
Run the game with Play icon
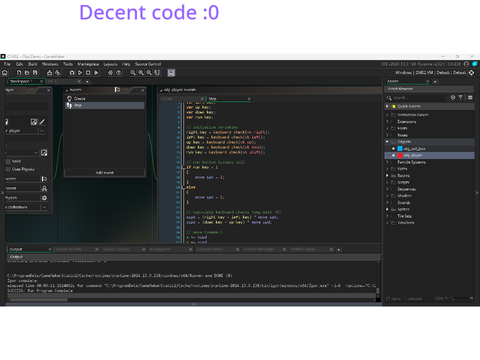tap(80, 73)
